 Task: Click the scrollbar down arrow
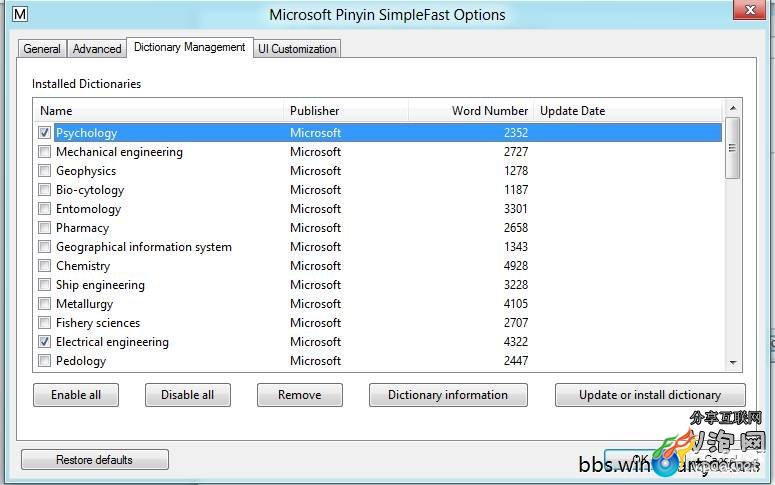(x=733, y=363)
